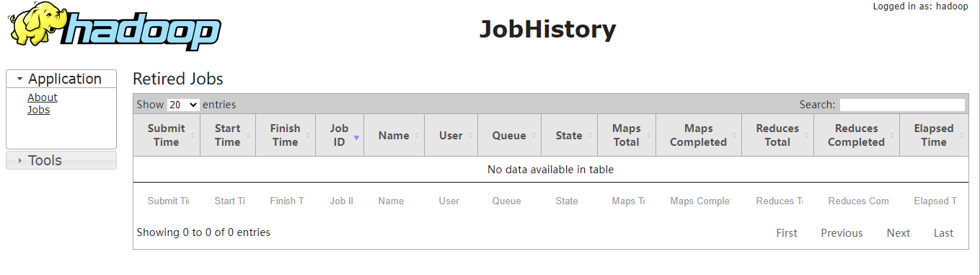
Task: Click 'Showing 0 to 0 of 0 entries' text
Action: (x=203, y=232)
